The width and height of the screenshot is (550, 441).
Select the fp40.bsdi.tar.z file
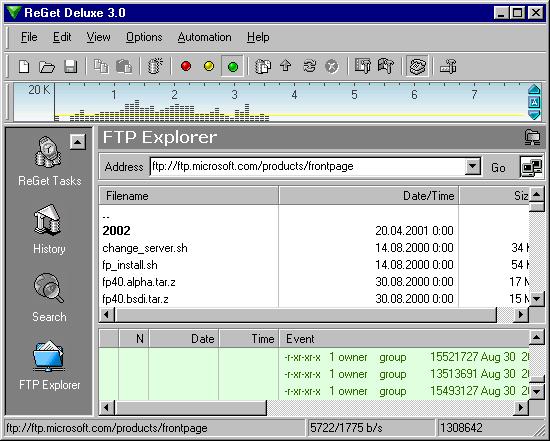click(x=135, y=299)
